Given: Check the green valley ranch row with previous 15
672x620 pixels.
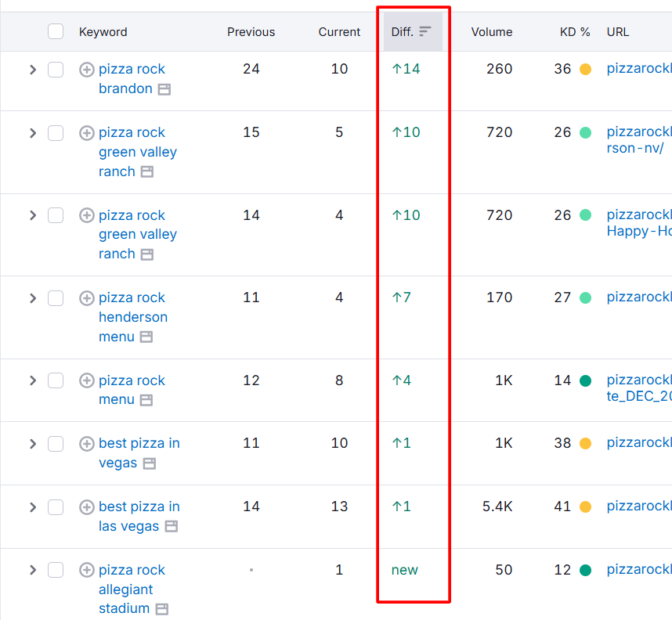Looking at the screenshot, I should pos(56,133).
